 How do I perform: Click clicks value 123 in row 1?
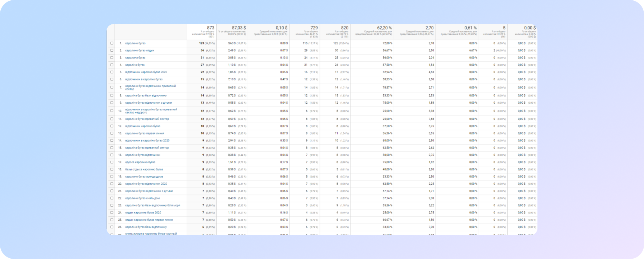tap(202, 43)
